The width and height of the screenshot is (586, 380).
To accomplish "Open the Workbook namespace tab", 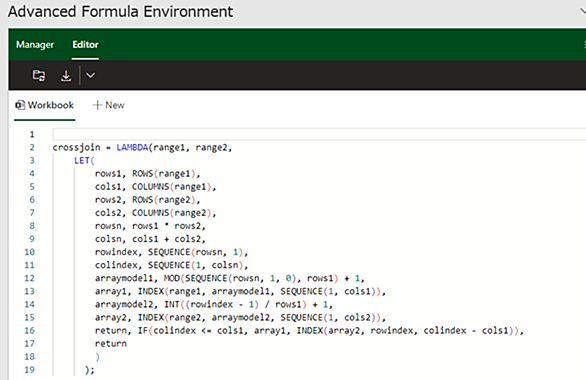I will click(44, 105).
